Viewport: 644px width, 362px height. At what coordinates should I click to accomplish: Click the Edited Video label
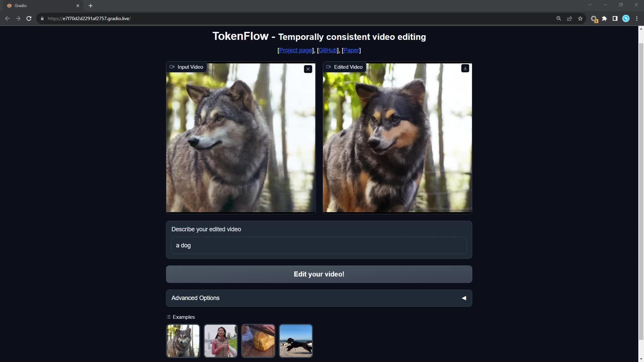coord(344,67)
